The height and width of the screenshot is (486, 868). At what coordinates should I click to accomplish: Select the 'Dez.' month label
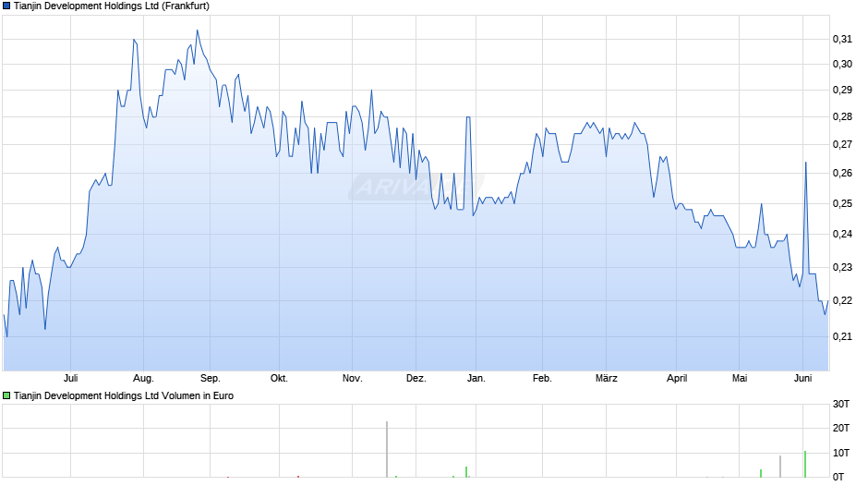point(416,378)
